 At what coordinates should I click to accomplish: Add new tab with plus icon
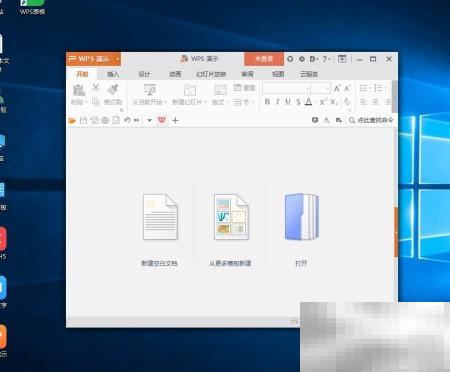click(x=175, y=120)
